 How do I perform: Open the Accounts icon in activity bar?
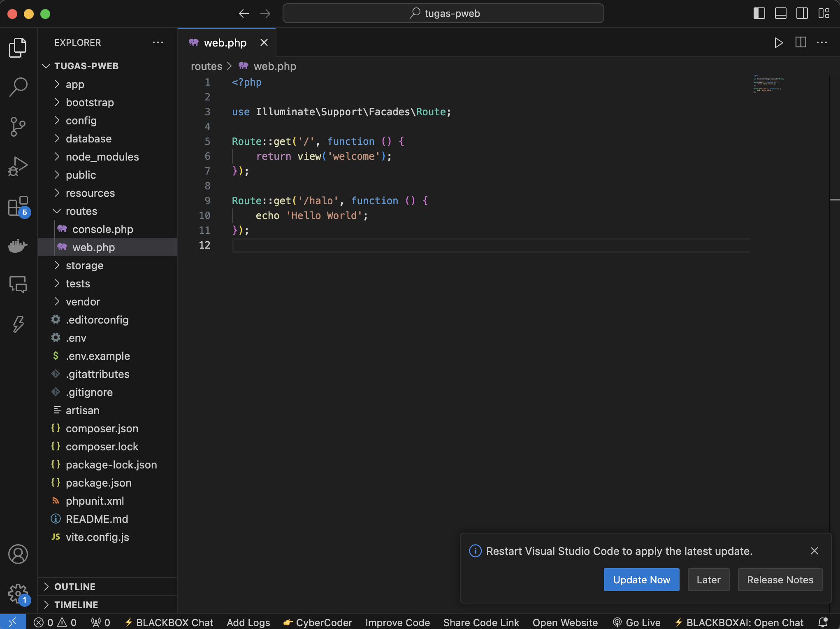[18, 554]
